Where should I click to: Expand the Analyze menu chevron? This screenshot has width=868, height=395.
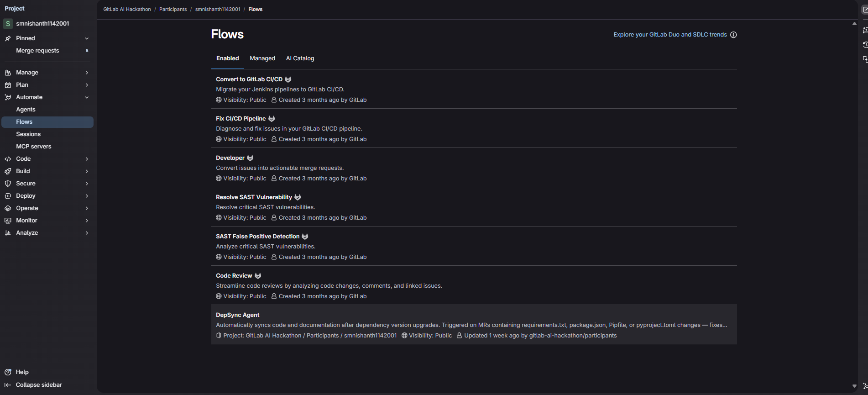(x=87, y=233)
